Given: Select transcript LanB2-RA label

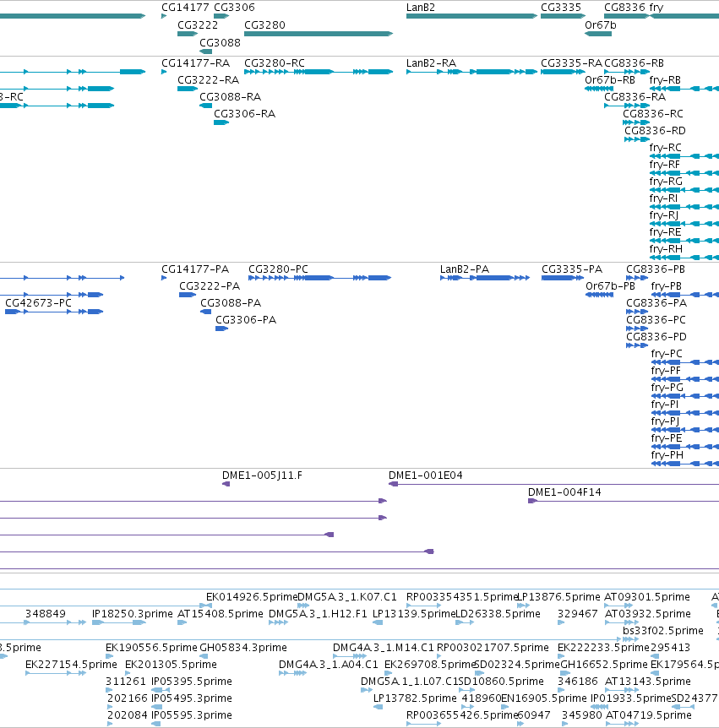Looking at the screenshot, I should (x=431, y=63).
